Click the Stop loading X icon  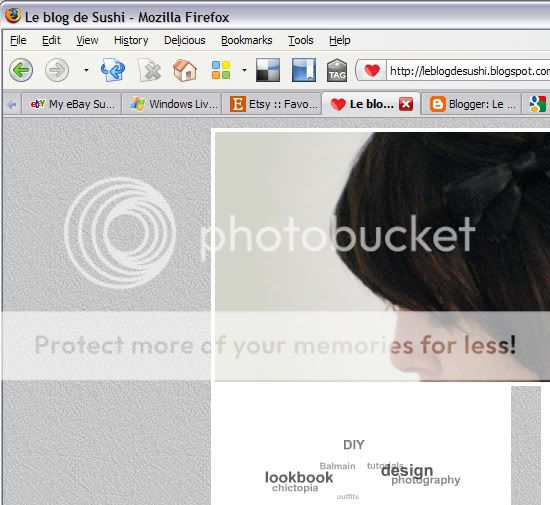(x=150, y=70)
